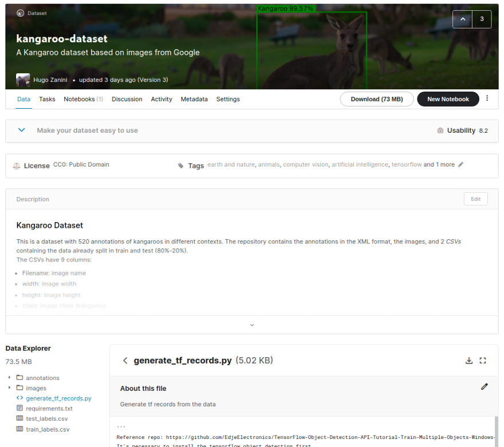Select the annotations folder
The width and height of the screenshot is (504, 447).
(42, 378)
